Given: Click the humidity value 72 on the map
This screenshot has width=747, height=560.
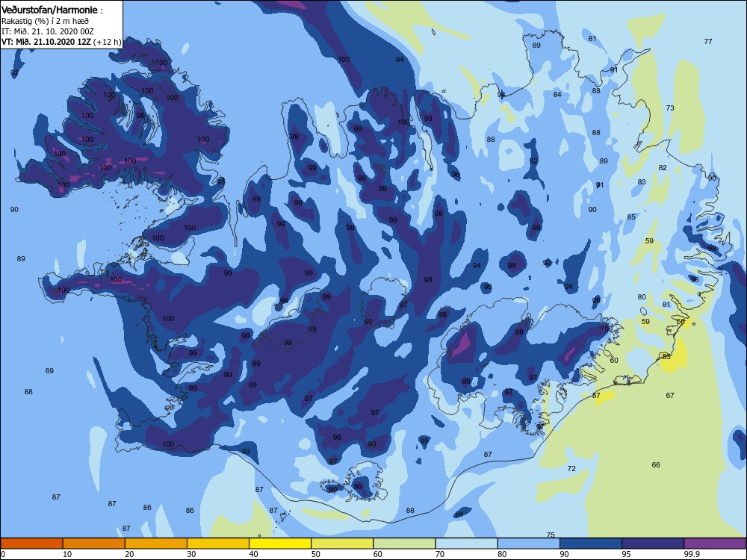Looking at the screenshot, I should point(571,469).
